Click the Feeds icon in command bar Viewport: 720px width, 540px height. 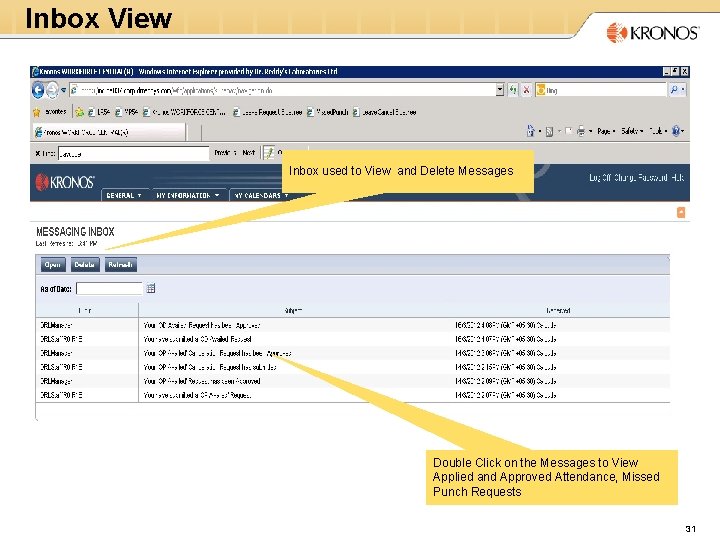(x=549, y=132)
